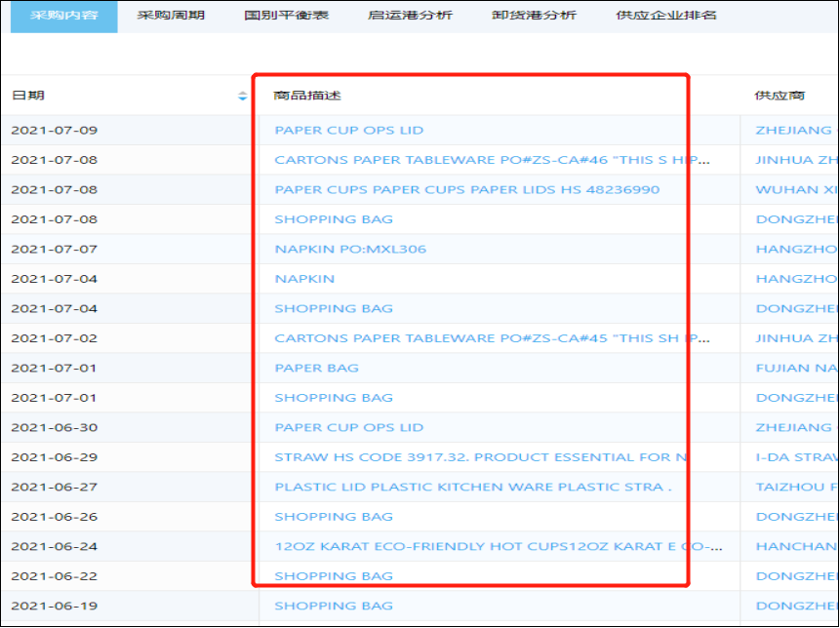This screenshot has width=840, height=628.
Task: Open the 启运港分析 tab
Action: pos(410,16)
